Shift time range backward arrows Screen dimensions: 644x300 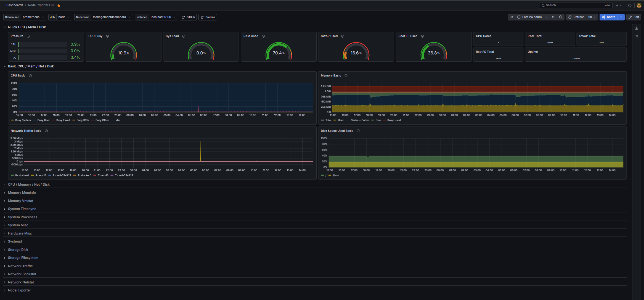[x=512, y=17]
